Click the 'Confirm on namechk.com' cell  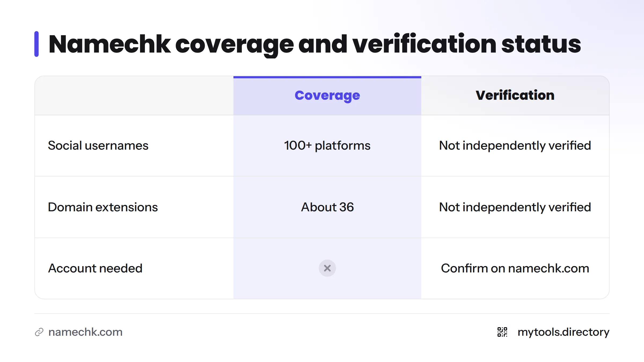(x=515, y=268)
